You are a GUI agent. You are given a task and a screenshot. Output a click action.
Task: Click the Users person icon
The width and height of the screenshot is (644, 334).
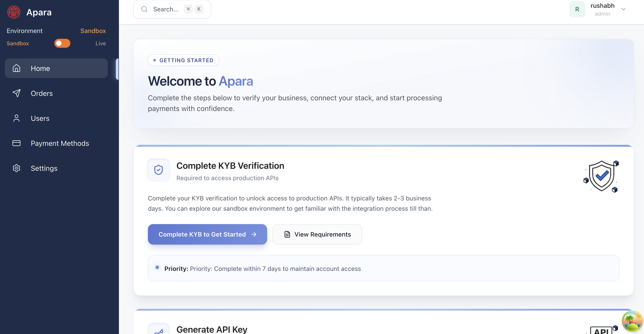16,118
